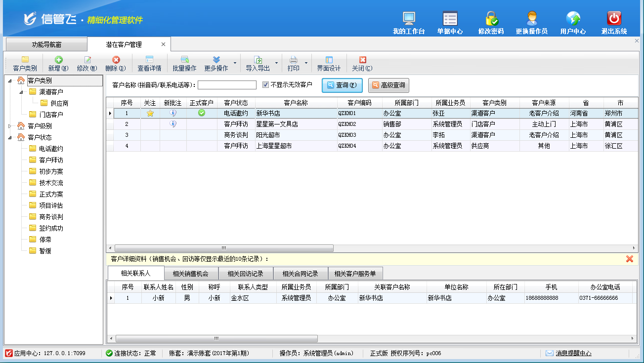Click the customer list horizontal scrollbar
The width and height of the screenshot is (644, 363).
223,248
